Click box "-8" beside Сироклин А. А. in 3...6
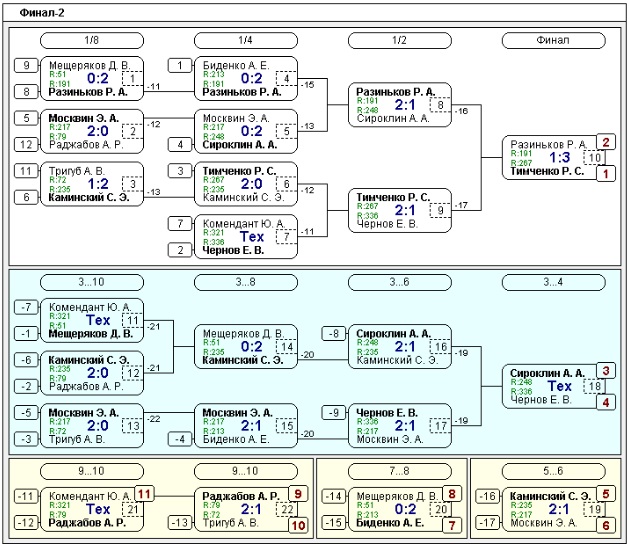629x546 pixels. click(334, 334)
